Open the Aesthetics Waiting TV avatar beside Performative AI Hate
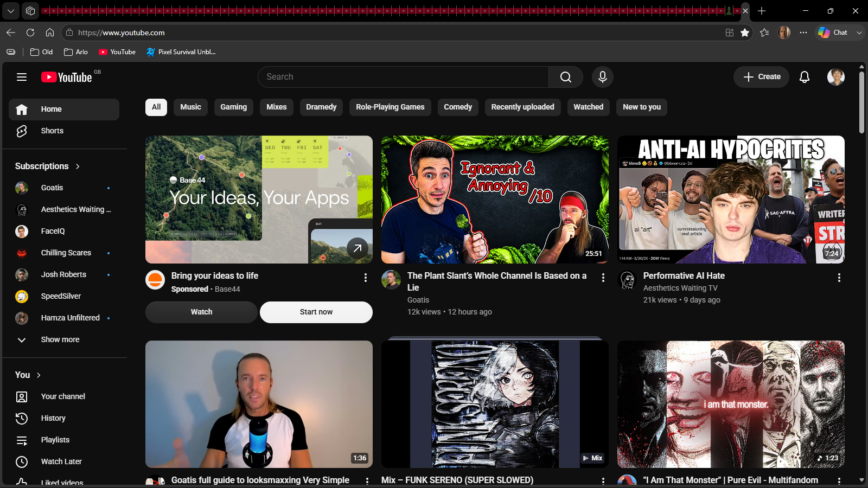Image resolution: width=868 pixels, height=488 pixels. [x=627, y=280]
